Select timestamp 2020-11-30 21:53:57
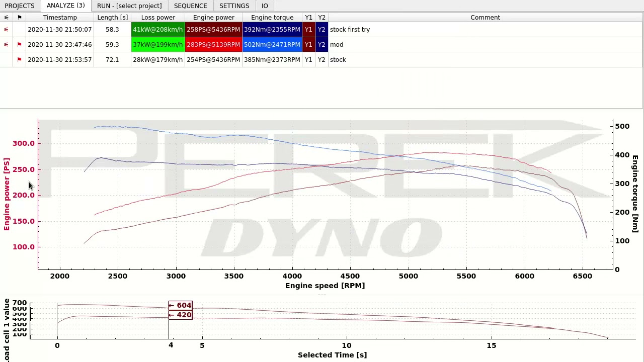Image resolution: width=644 pixels, height=362 pixels. pos(60,59)
